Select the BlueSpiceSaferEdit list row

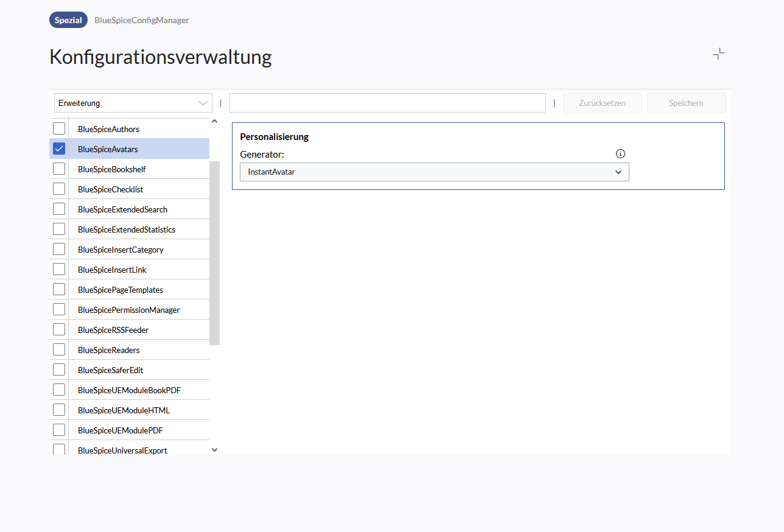[x=110, y=370]
